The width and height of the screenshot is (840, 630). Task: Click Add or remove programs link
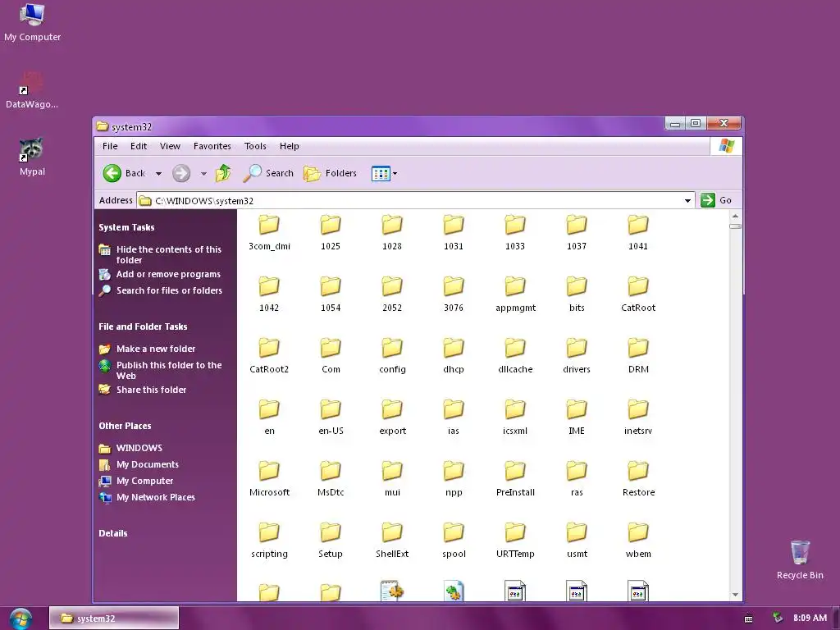(x=168, y=274)
